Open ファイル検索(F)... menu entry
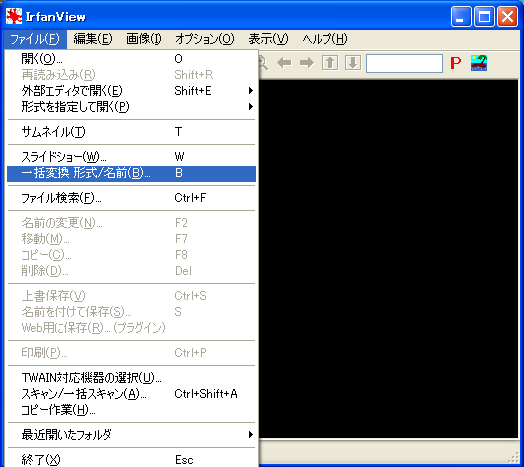524x467 pixels. click(x=131, y=198)
